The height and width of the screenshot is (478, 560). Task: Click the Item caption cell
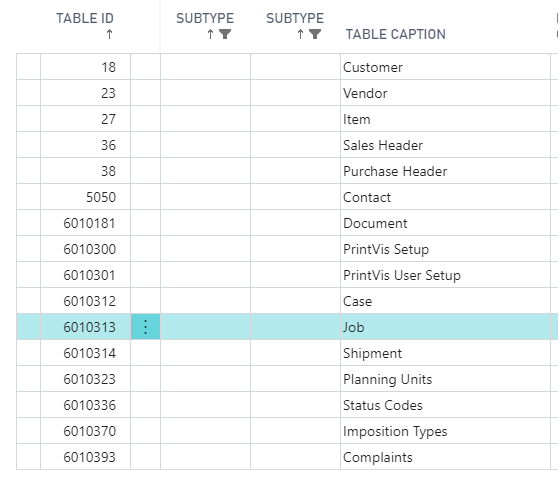[x=445, y=119]
